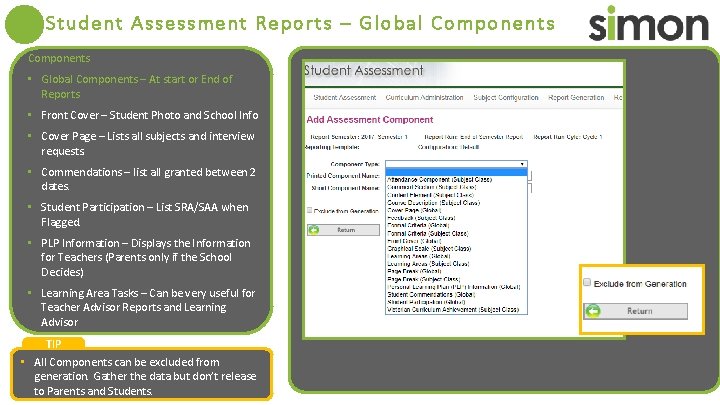Click the Add Assessment Component heading
The height and width of the screenshot is (405, 720).
pyautogui.click(x=370, y=120)
